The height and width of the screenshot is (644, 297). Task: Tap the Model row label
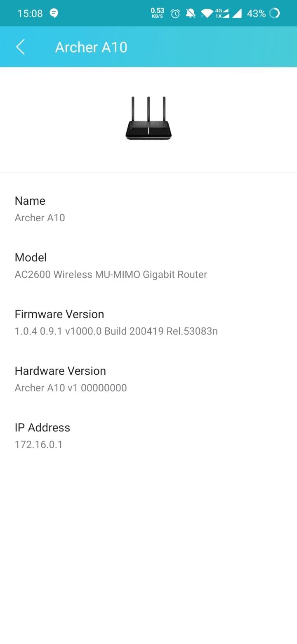coord(31,257)
